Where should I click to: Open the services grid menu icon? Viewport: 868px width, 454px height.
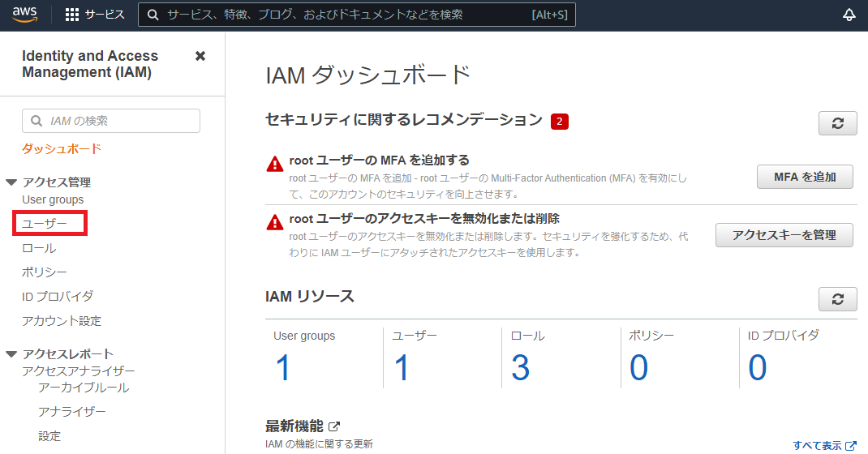72,15
